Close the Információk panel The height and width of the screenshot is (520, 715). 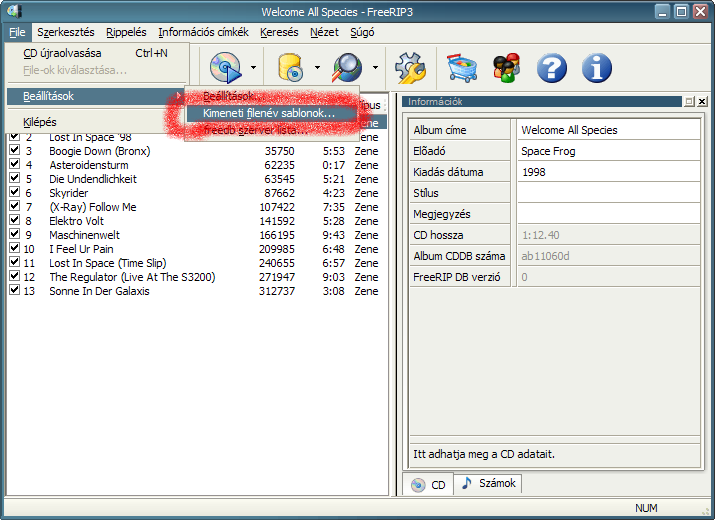coord(702,101)
